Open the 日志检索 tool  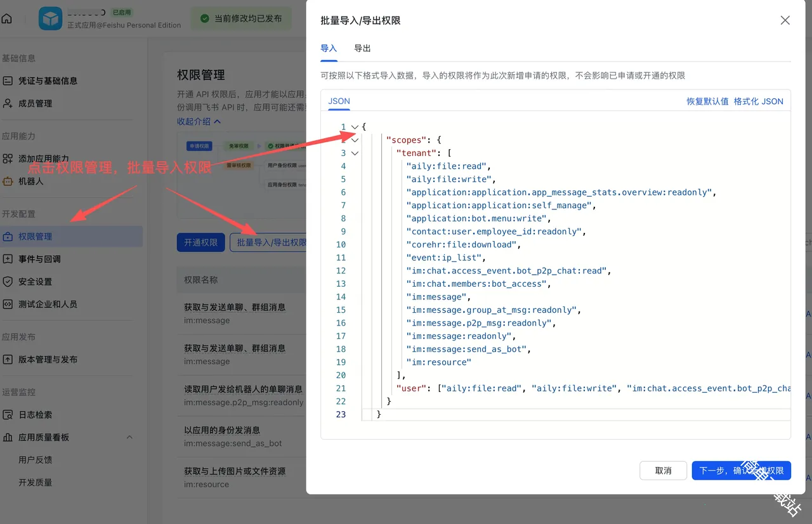(42, 414)
